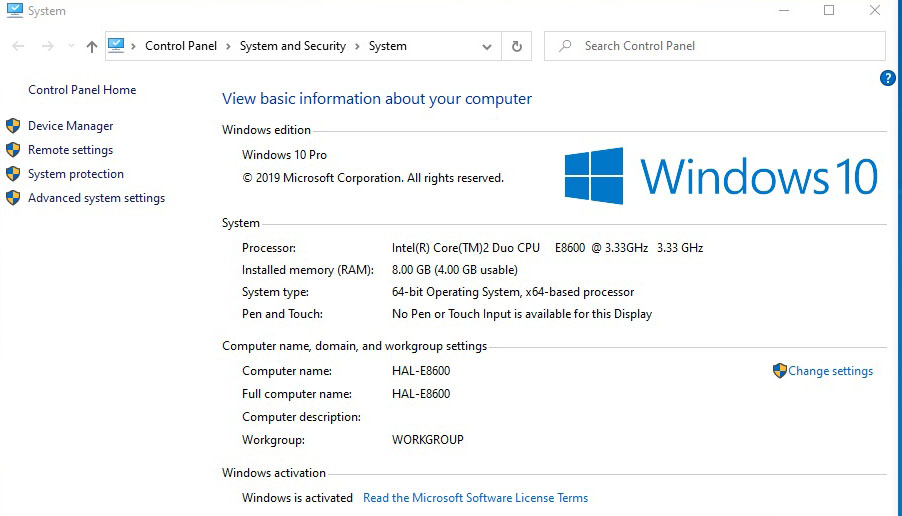Expand the address bar previous locations dropdown
The height and width of the screenshot is (516, 902).
(487, 46)
